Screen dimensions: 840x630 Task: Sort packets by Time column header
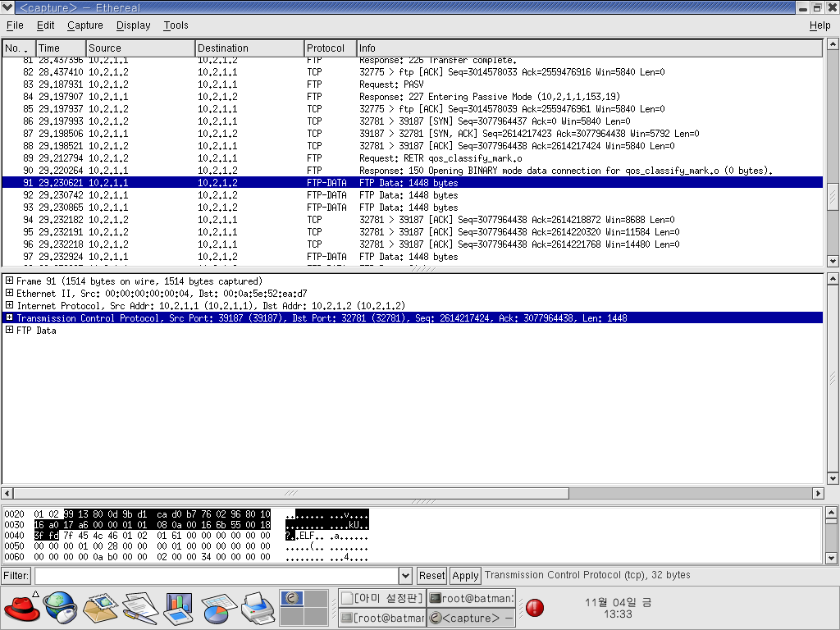pos(61,48)
